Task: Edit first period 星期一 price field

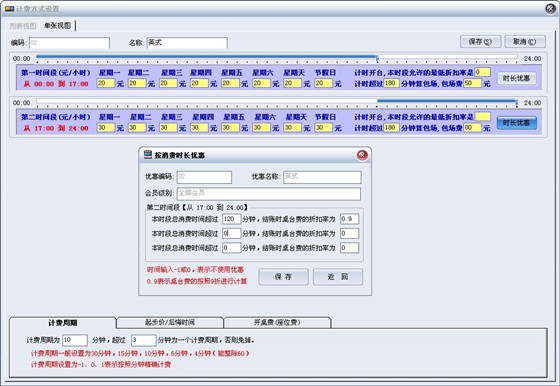Action: click(x=106, y=83)
